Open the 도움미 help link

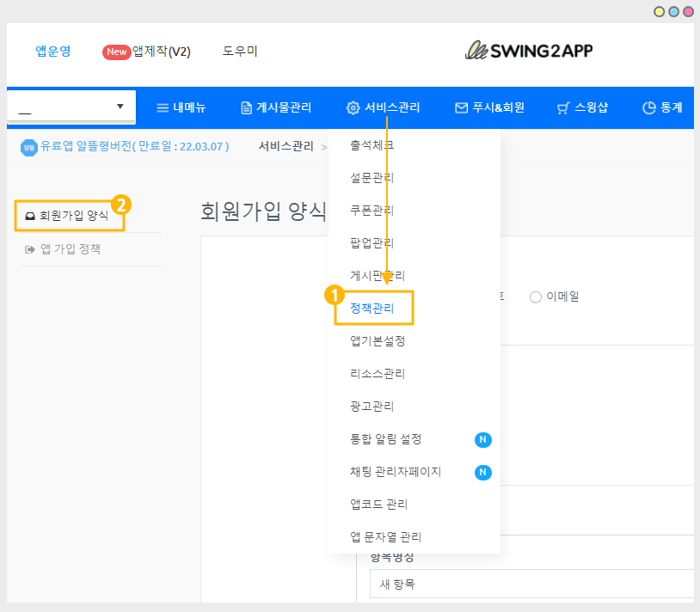pos(240,52)
